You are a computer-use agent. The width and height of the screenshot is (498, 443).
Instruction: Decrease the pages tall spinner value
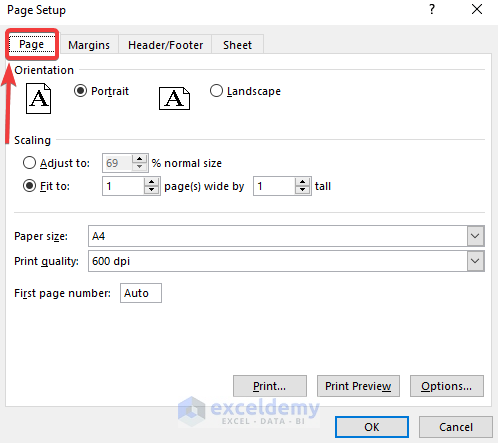[x=303, y=190]
